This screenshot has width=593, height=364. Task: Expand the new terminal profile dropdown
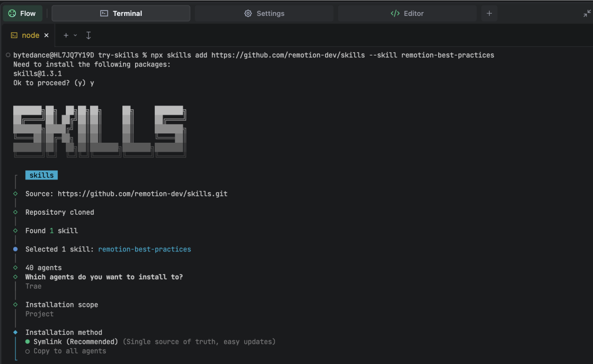coord(75,35)
